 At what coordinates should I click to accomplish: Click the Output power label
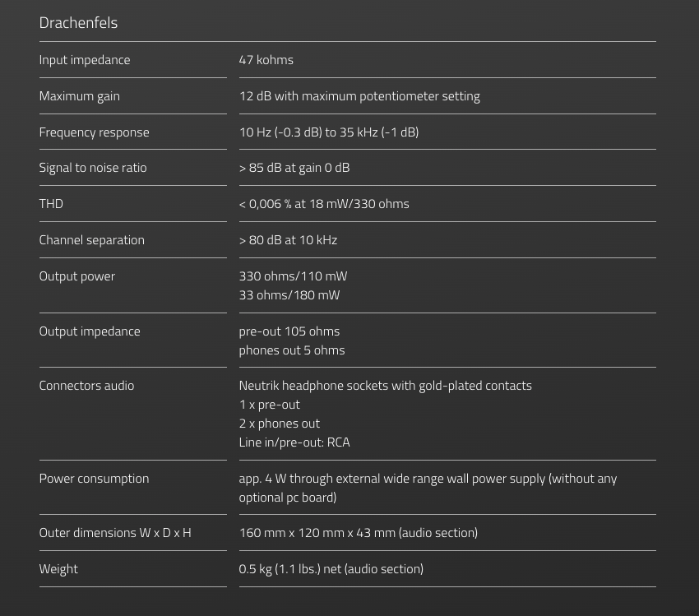point(76,276)
